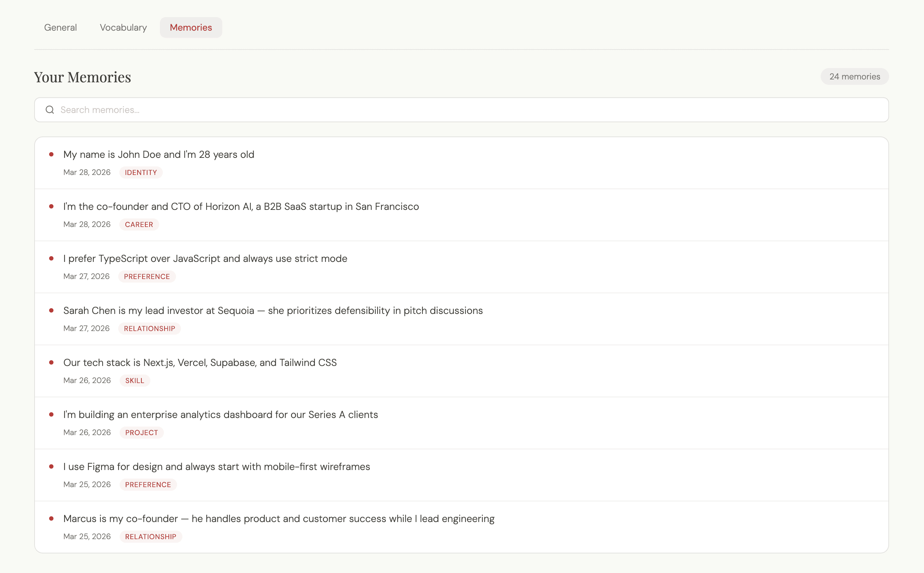
Task: Click the CAREER tag
Action: coord(139,224)
